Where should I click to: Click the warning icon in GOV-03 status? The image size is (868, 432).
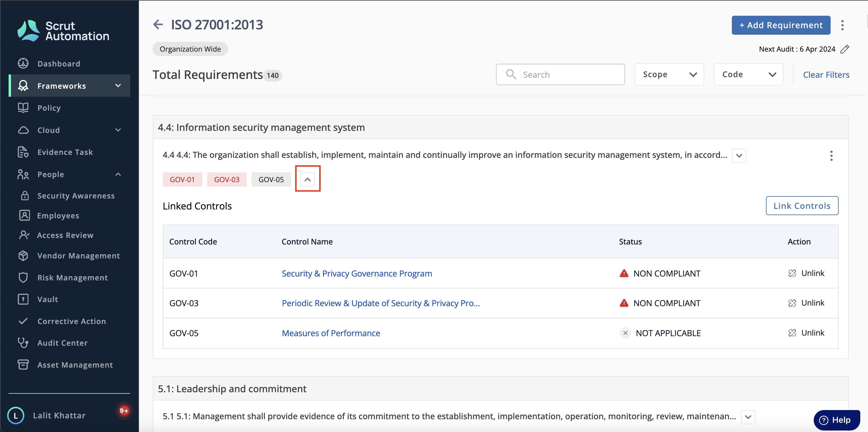pyautogui.click(x=624, y=303)
